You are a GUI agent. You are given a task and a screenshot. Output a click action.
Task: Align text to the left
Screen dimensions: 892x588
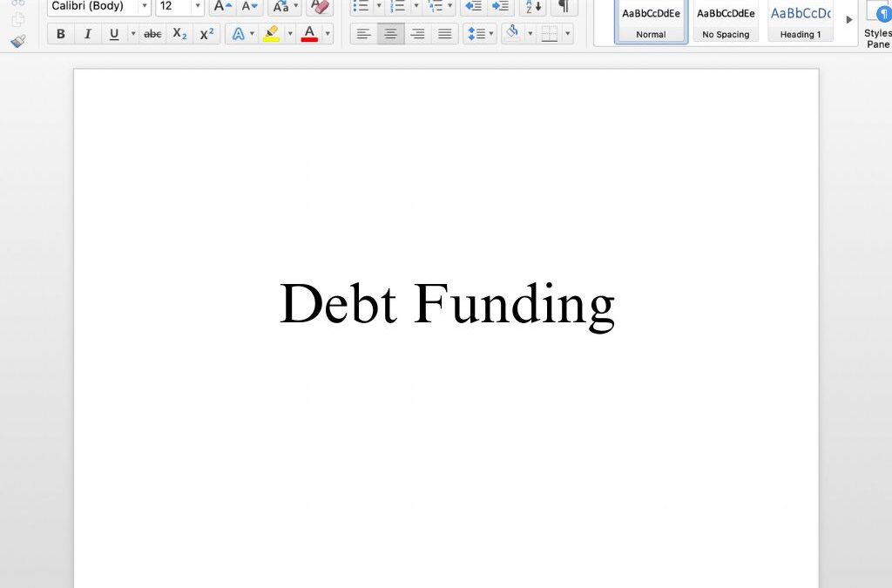click(x=363, y=34)
